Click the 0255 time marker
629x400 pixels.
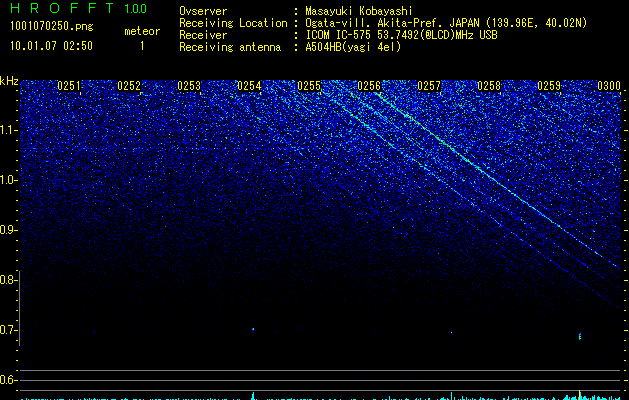point(309,86)
